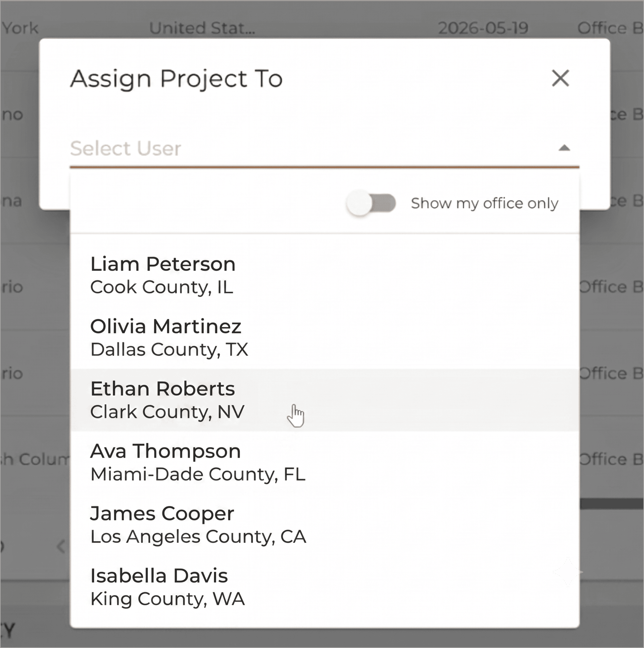
Task: Click Los Angeles County, CA text
Action: (x=198, y=537)
